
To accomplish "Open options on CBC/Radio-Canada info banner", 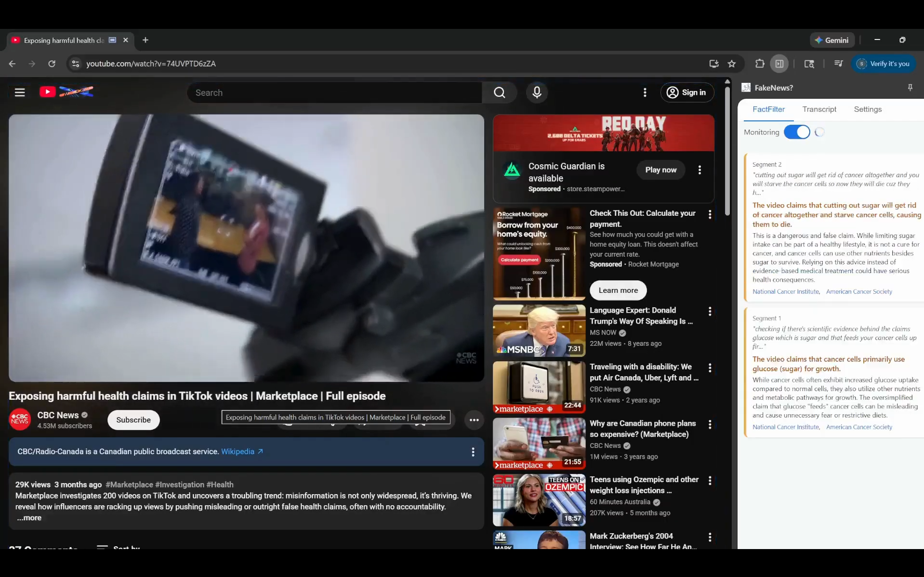I will (x=473, y=452).
